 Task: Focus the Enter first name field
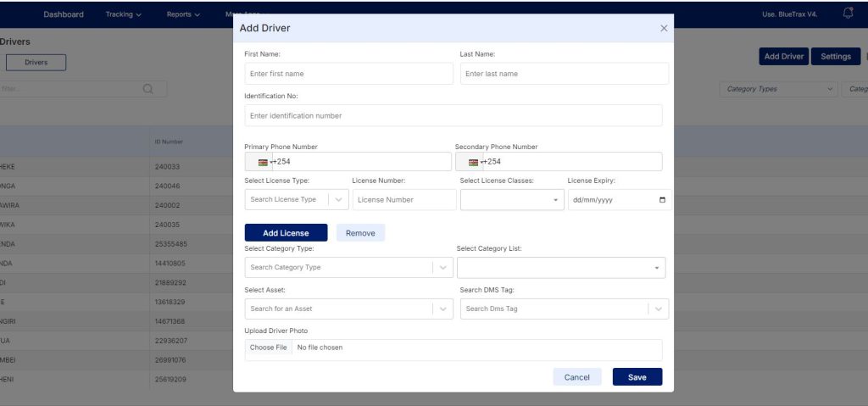(x=348, y=74)
